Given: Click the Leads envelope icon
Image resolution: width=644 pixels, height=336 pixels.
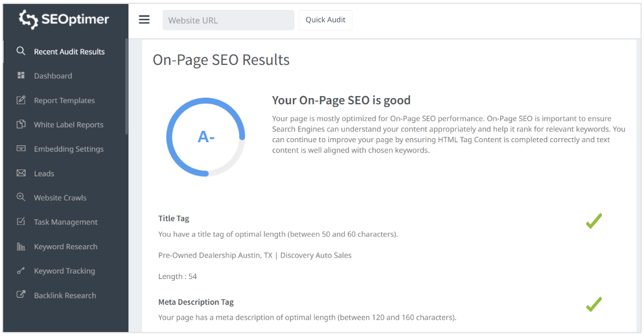Looking at the screenshot, I should coord(21,173).
